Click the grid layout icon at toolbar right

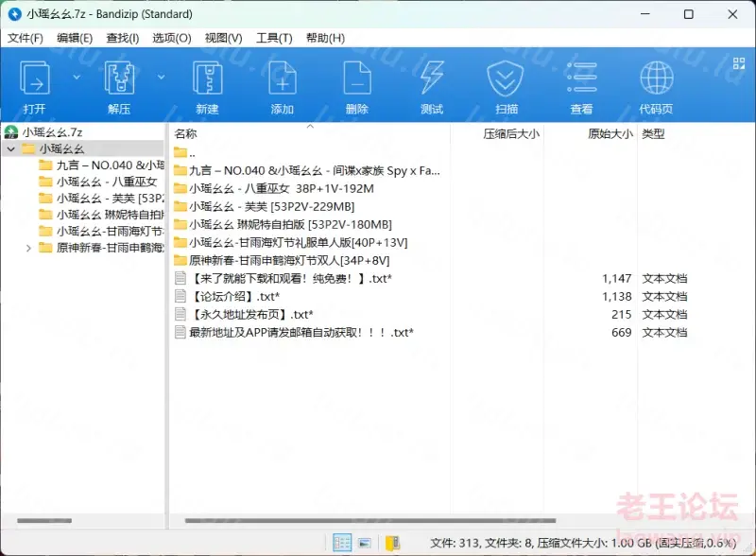(x=739, y=63)
